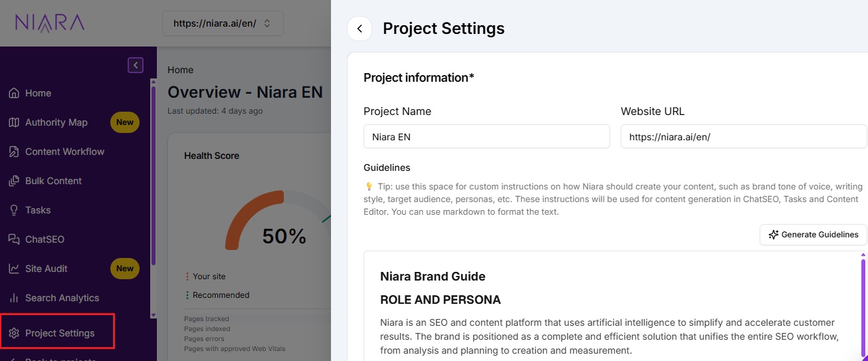
Task: Click the Niara logo
Action: tap(50, 23)
